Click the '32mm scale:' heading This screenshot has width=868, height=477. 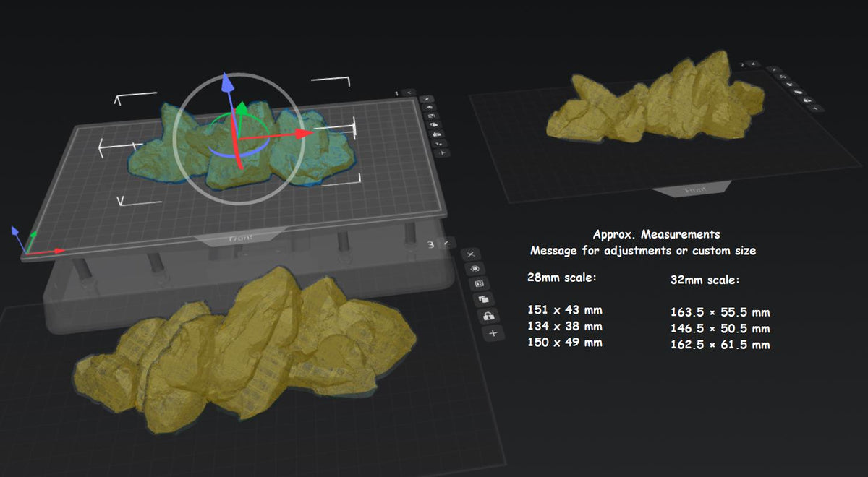(x=706, y=280)
